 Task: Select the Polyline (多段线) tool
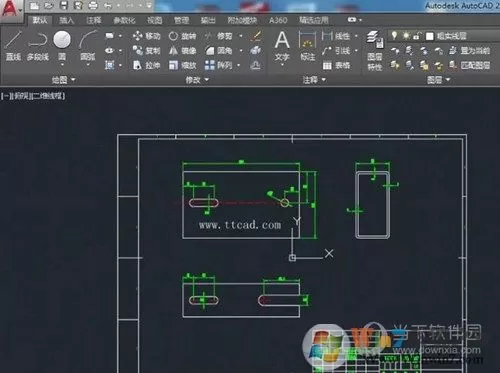point(38,46)
